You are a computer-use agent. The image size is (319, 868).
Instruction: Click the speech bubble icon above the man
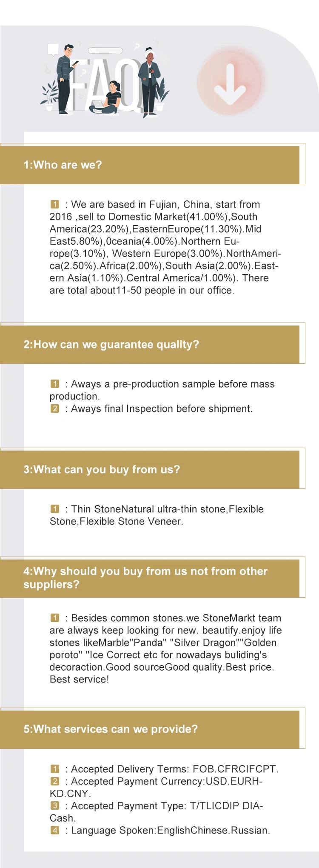click(53, 50)
